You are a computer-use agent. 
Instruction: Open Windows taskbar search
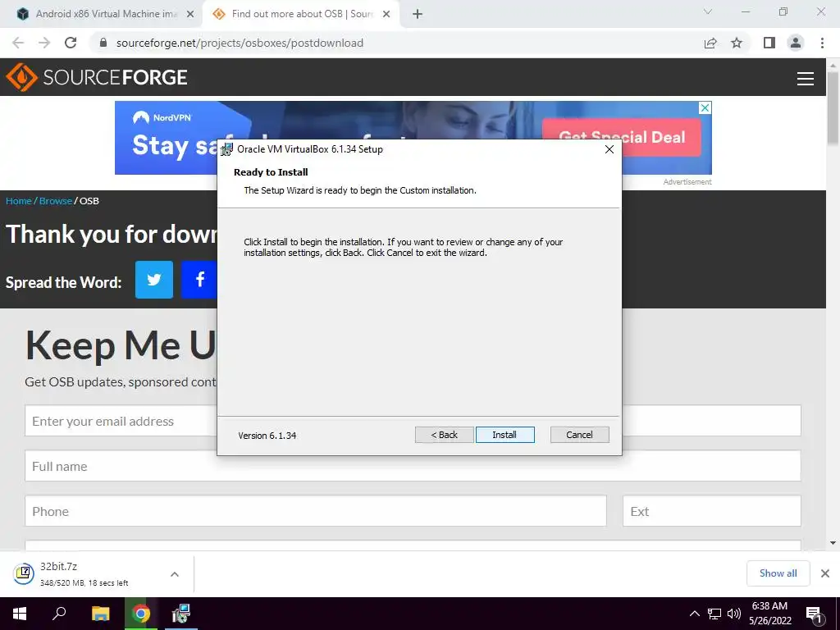click(59, 614)
